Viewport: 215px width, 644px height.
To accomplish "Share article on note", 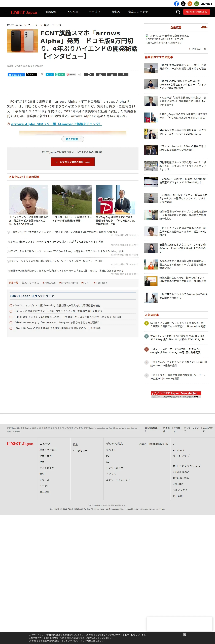I will (x=60, y=75).
